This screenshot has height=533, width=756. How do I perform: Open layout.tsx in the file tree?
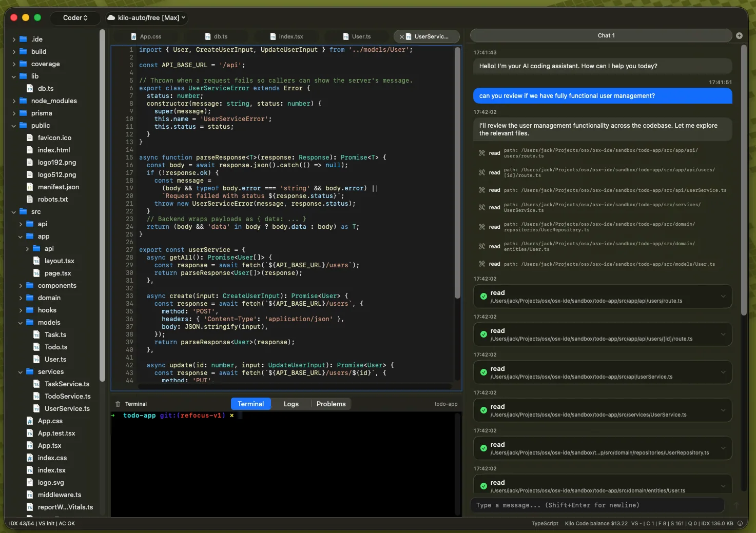click(x=60, y=261)
